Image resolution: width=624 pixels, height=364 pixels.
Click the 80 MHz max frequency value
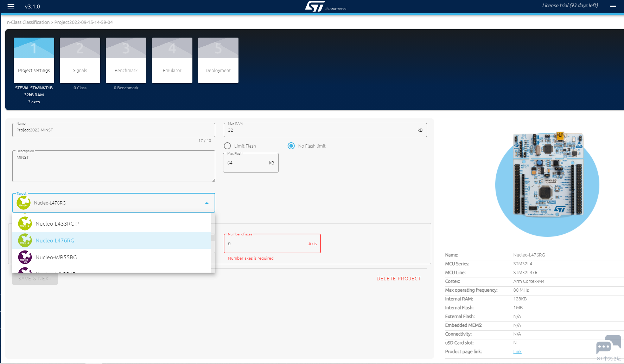coord(521,290)
